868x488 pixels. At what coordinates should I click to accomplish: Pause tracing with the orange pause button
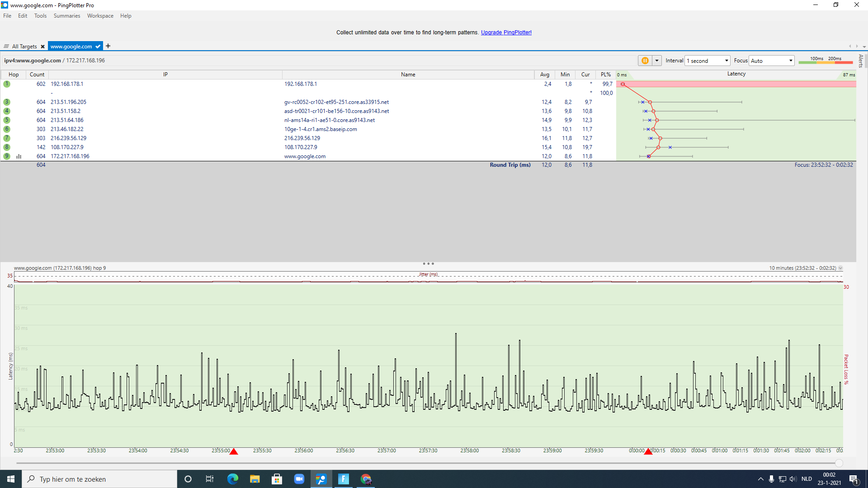tap(645, 61)
